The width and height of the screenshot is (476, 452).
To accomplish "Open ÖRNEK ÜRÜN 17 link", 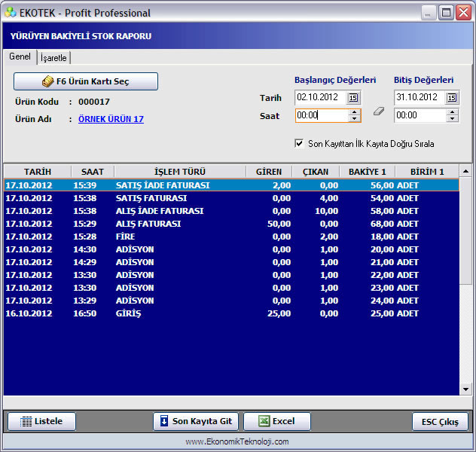I will [111, 119].
